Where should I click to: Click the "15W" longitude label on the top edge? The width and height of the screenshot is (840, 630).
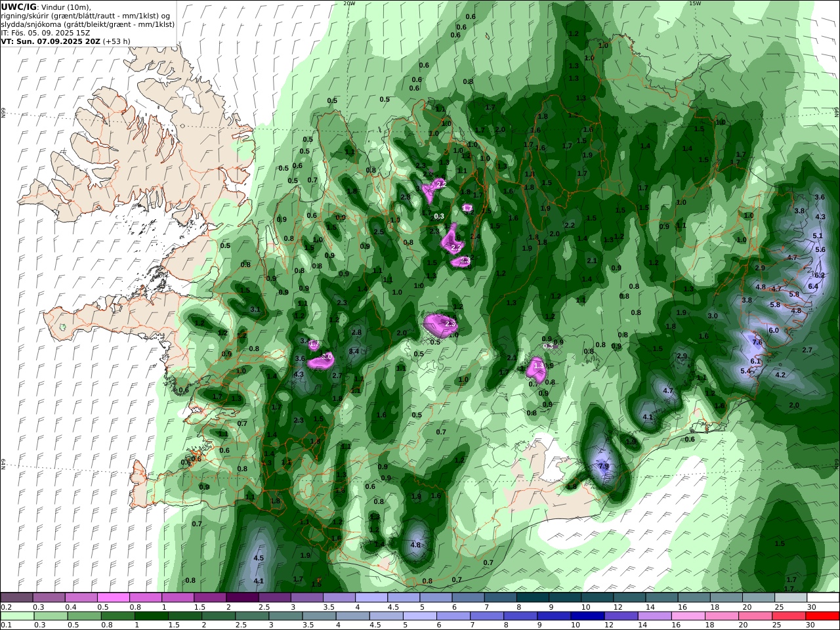pos(695,3)
